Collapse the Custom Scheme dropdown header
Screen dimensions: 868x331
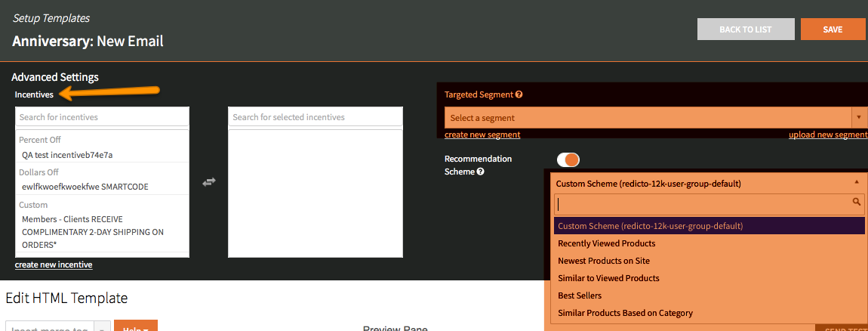point(707,183)
